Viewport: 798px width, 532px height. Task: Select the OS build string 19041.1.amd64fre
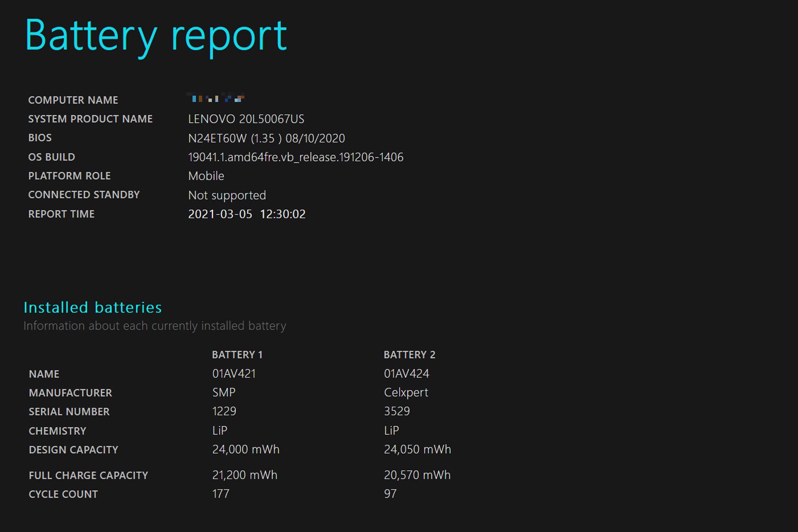pos(296,158)
